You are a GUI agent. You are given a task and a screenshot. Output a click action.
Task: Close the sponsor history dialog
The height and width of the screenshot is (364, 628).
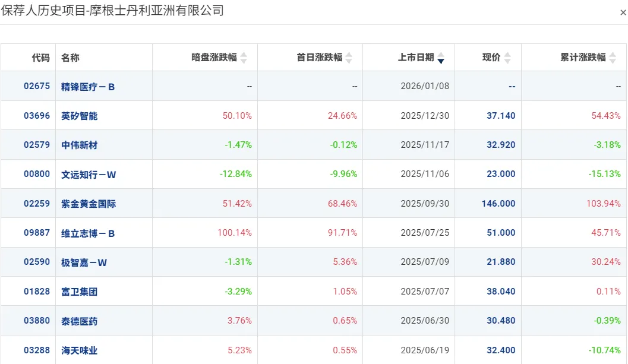pyautogui.click(x=623, y=12)
